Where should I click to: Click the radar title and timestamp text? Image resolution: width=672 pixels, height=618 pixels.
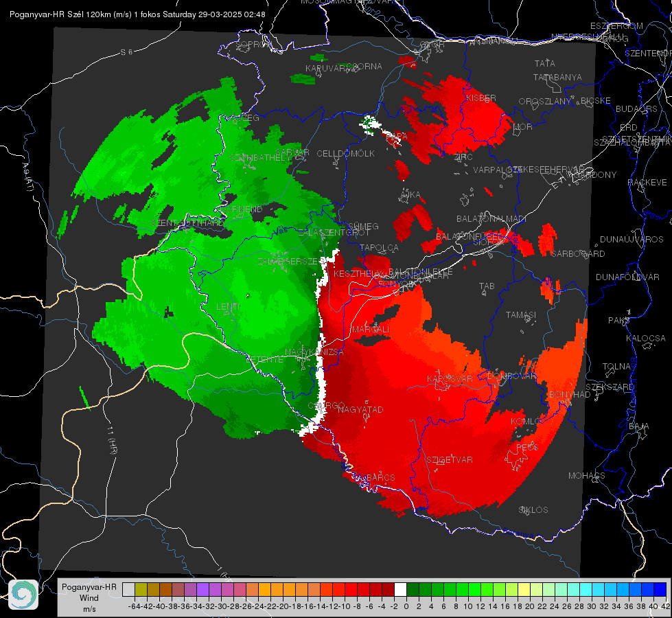[137, 14]
